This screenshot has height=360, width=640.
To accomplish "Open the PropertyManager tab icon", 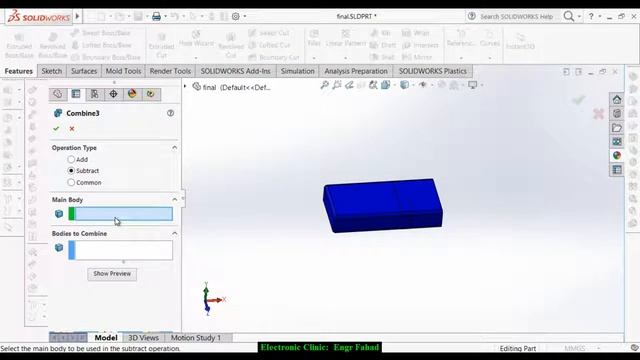I will click(x=76, y=94).
